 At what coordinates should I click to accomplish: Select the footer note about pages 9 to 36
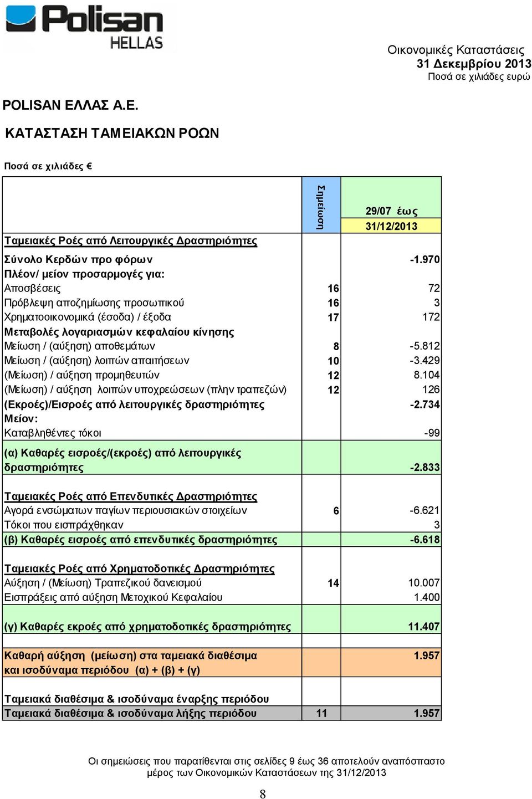(266, 767)
